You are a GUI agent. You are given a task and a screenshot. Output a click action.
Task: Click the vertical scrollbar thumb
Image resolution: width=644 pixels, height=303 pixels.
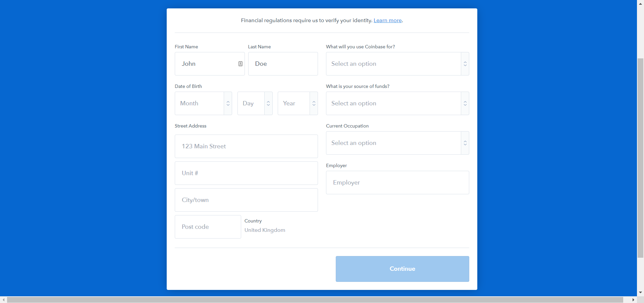[641, 158]
